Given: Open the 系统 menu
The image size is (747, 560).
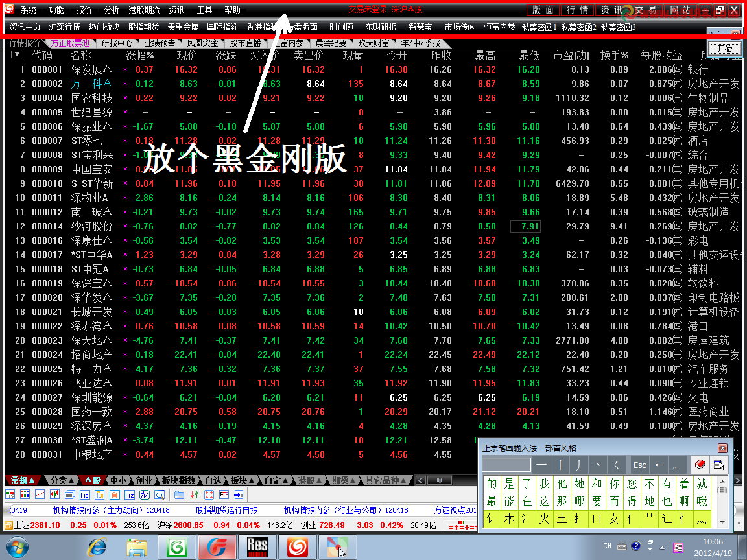Looking at the screenshot, I should pos(28,10).
